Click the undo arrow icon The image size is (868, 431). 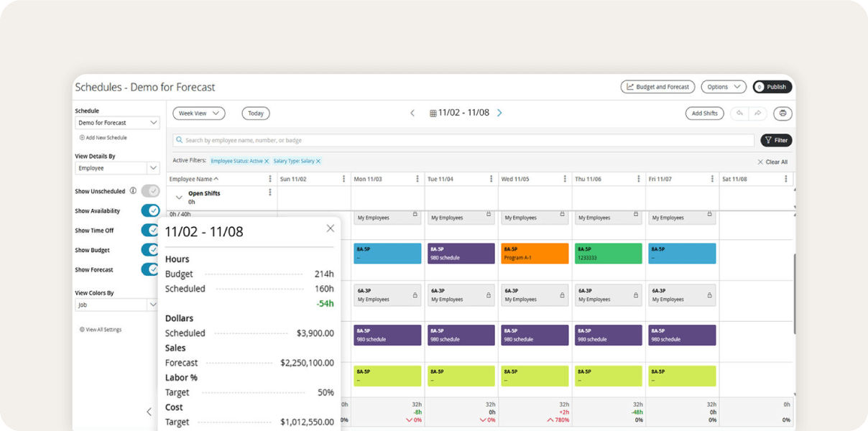740,113
